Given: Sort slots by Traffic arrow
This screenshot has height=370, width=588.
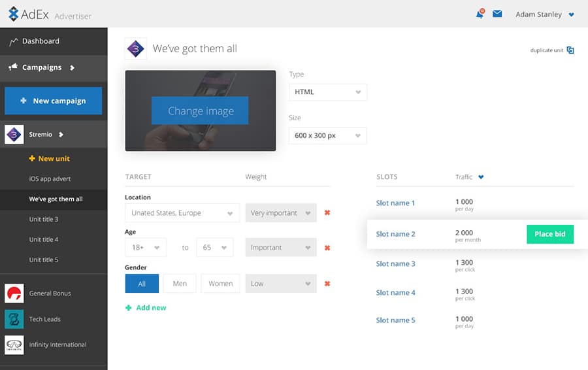Looking at the screenshot, I should coord(482,177).
